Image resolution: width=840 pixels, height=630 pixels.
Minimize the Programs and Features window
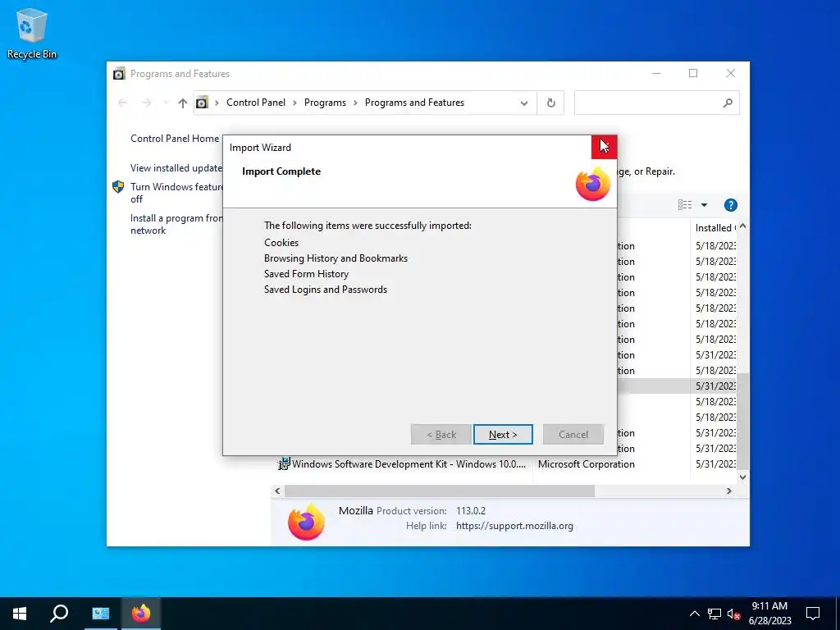655,73
